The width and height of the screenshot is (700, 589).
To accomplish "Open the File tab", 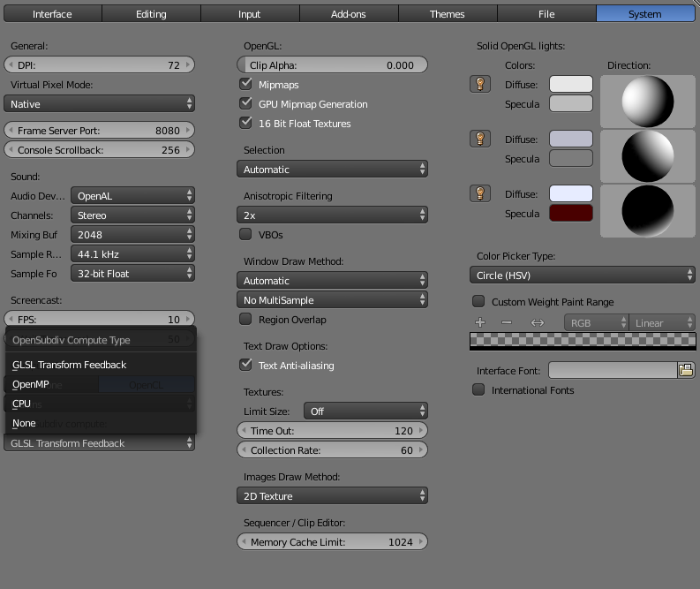I will [x=546, y=14].
